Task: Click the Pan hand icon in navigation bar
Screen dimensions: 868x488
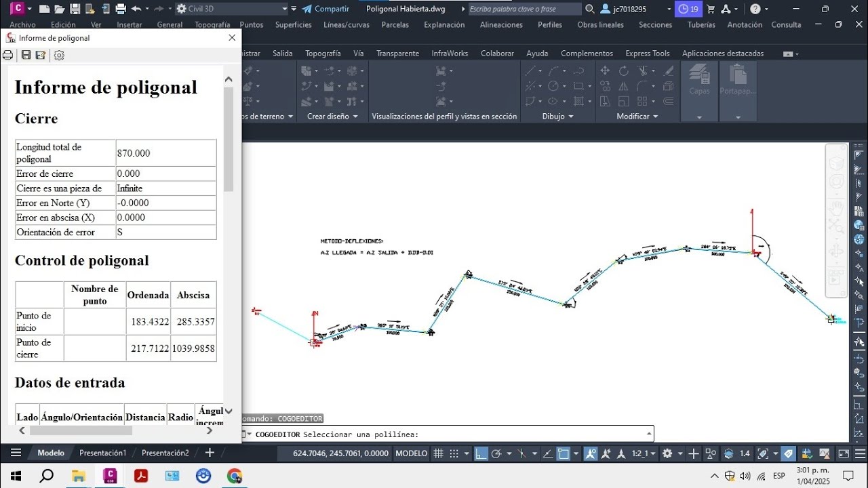Action: point(837,207)
